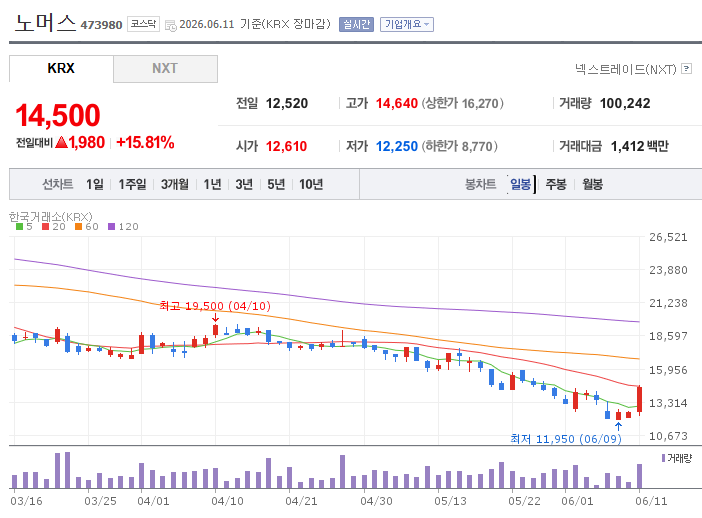This screenshot has width=702, height=518.
Task: Click the 최저 11,950 (06/09) chart label
Action: 566,439
